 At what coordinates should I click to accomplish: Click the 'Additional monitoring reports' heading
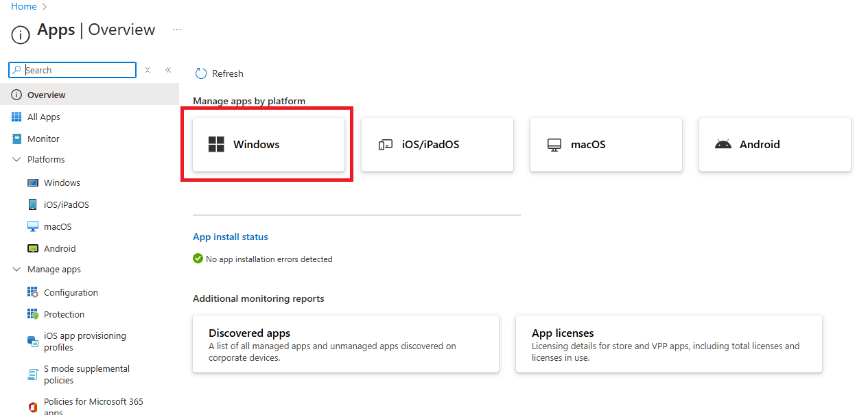(x=259, y=298)
